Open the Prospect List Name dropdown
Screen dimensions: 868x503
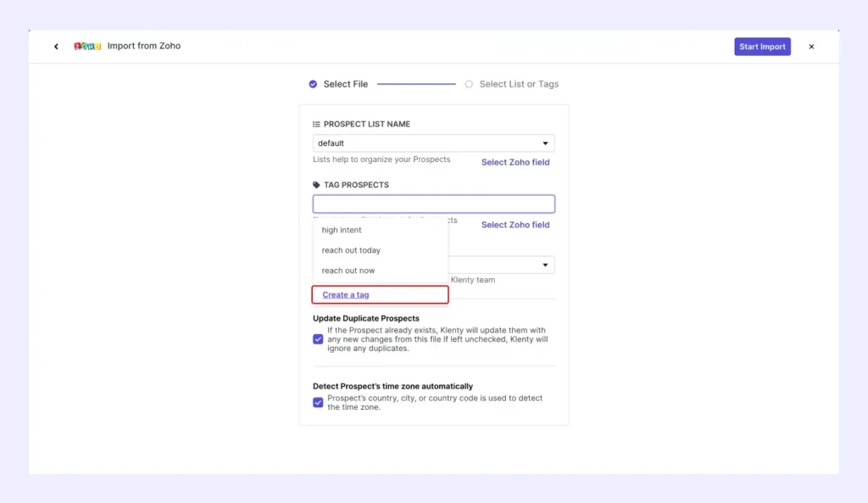tap(433, 143)
